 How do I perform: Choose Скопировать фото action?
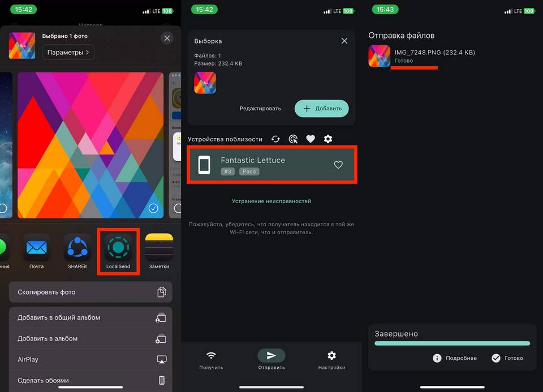tap(90, 292)
